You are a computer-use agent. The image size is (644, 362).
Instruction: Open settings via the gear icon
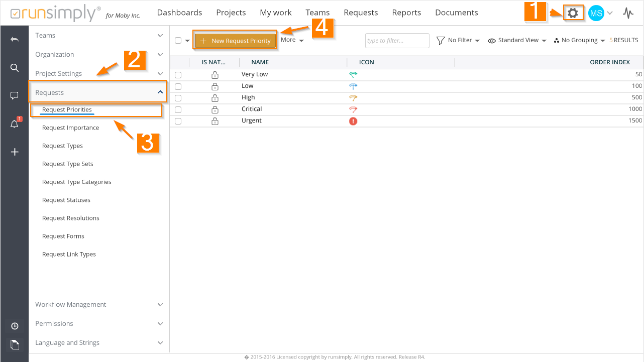[572, 13]
